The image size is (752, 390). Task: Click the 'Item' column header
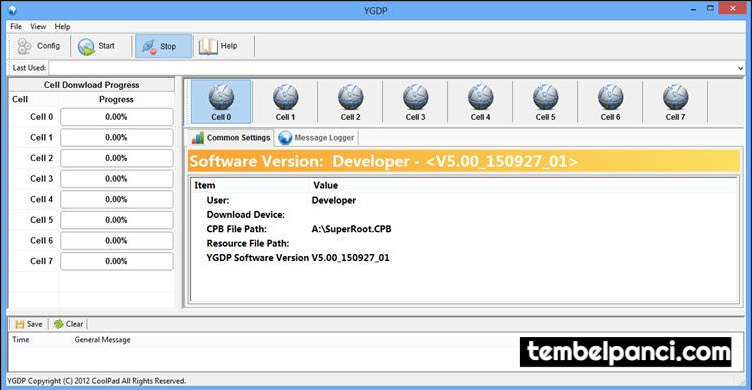[x=205, y=185]
